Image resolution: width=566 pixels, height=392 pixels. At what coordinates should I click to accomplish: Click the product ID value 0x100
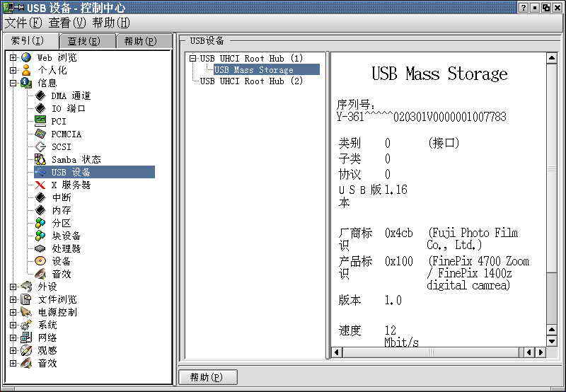pos(398,261)
